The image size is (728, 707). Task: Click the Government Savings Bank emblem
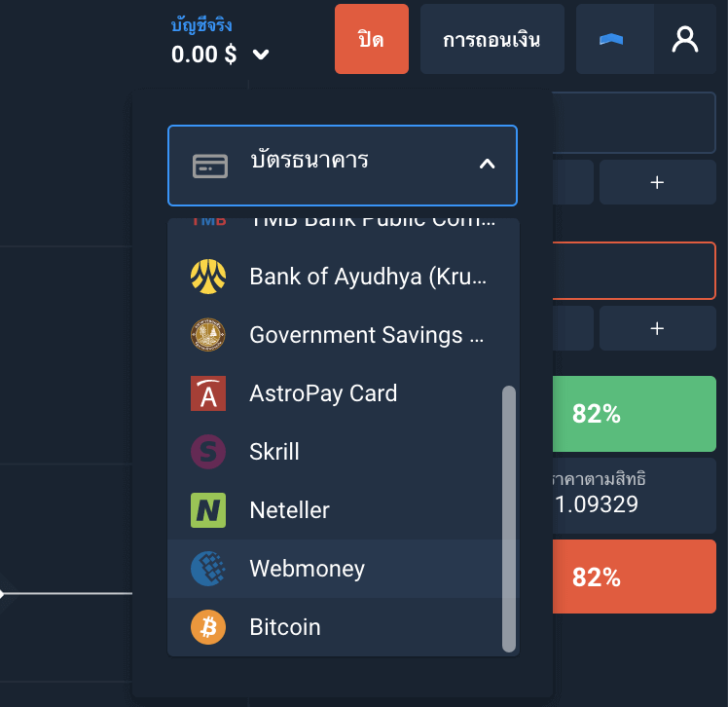[208, 335]
